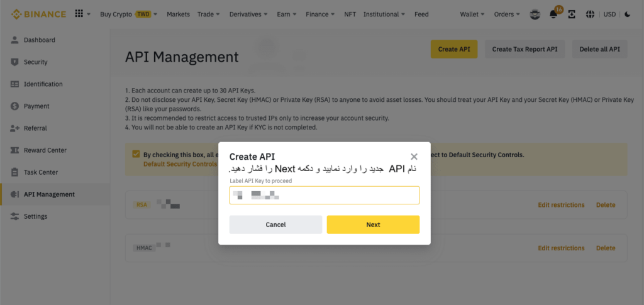The height and width of the screenshot is (305, 644).
Task: Open the Feed page
Action: (x=421, y=14)
